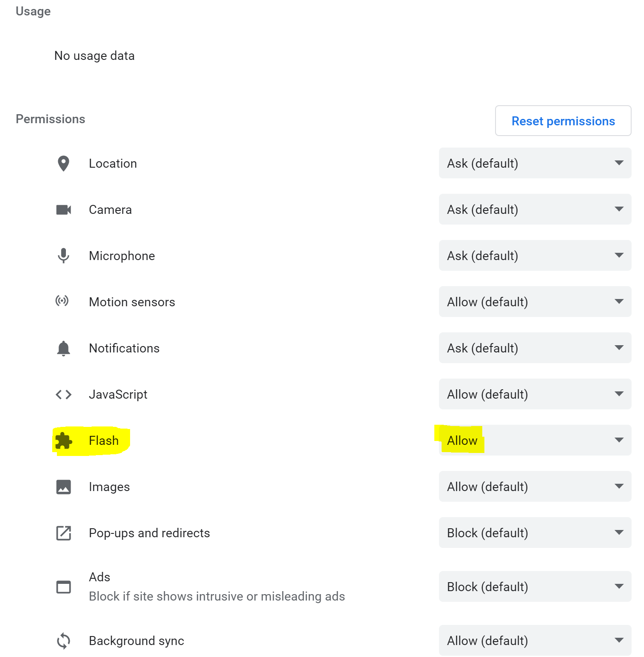Click the JavaScript code brackets icon
The width and height of the screenshot is (644, 657).
(x=63, y=394)
